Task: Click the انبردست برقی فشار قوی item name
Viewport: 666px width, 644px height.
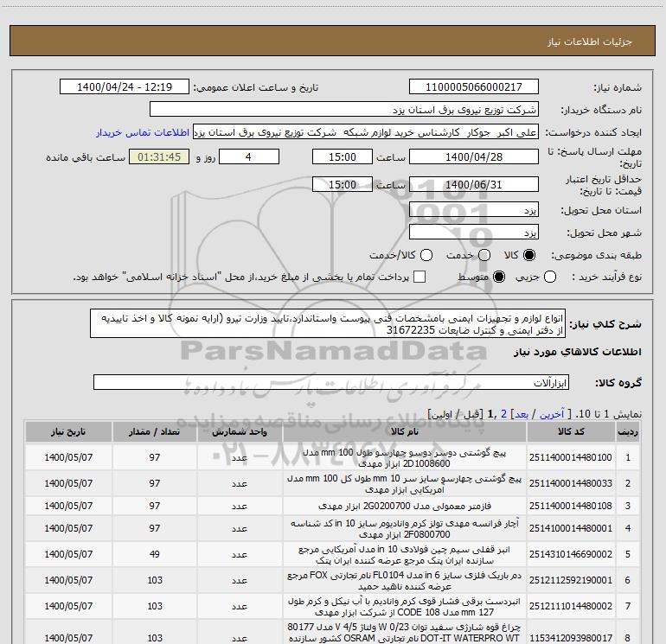Action: point(405,607)
